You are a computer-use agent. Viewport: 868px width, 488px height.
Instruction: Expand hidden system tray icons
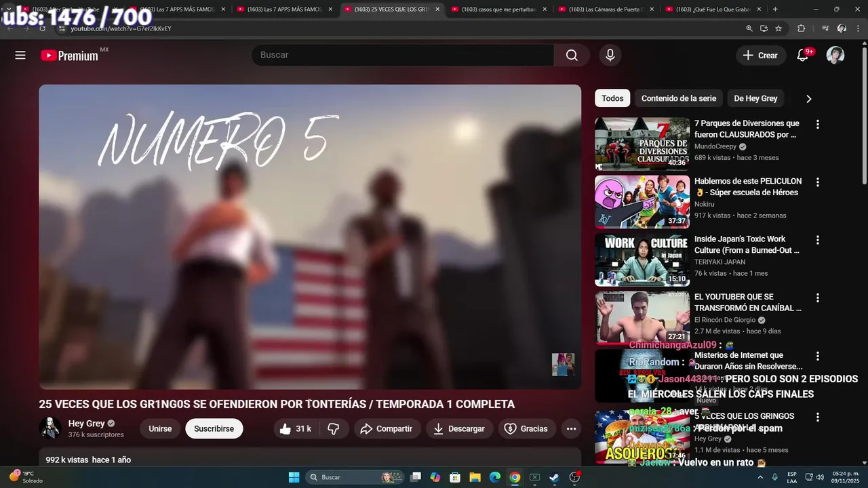coord(761,477)
